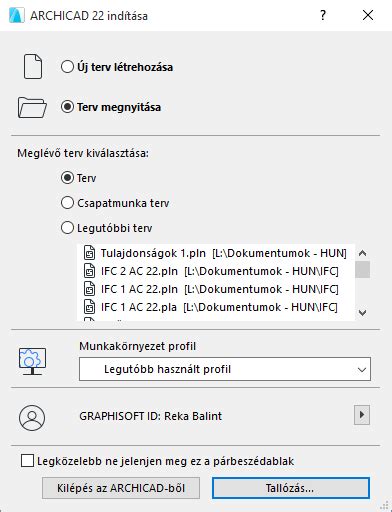The height and width of the screenshot is (512, 392).
Task: Click file icon beside IFC 2 AC 22.pln
Action: pos(89,271)
